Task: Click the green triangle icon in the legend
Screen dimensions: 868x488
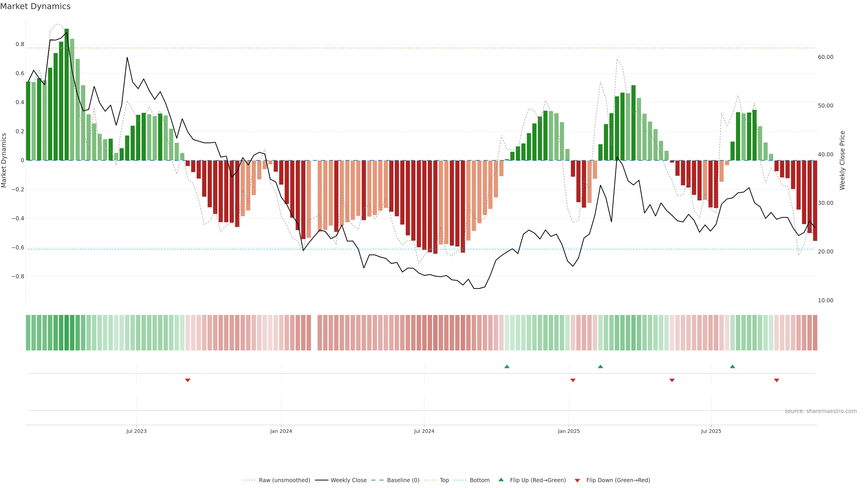Action: [501, 480]
